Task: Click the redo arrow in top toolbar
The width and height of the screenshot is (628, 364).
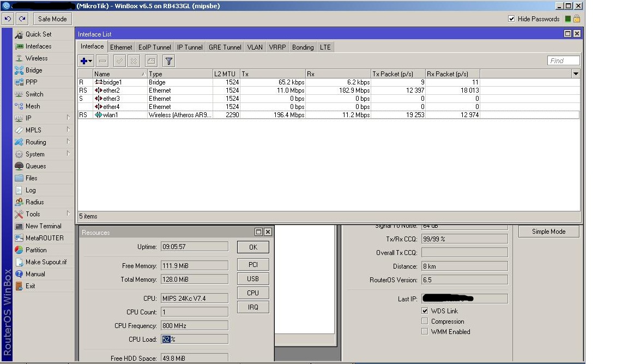Action: coord(22,19)
